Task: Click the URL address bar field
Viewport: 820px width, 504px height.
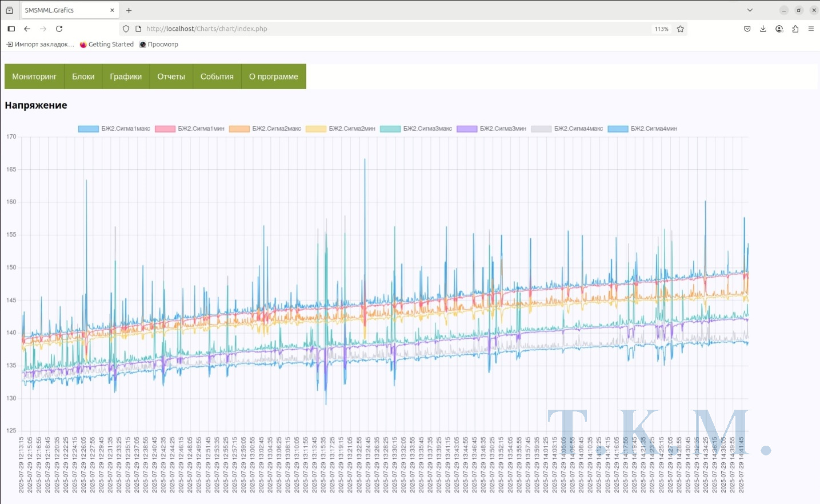Action: [394, 29]
